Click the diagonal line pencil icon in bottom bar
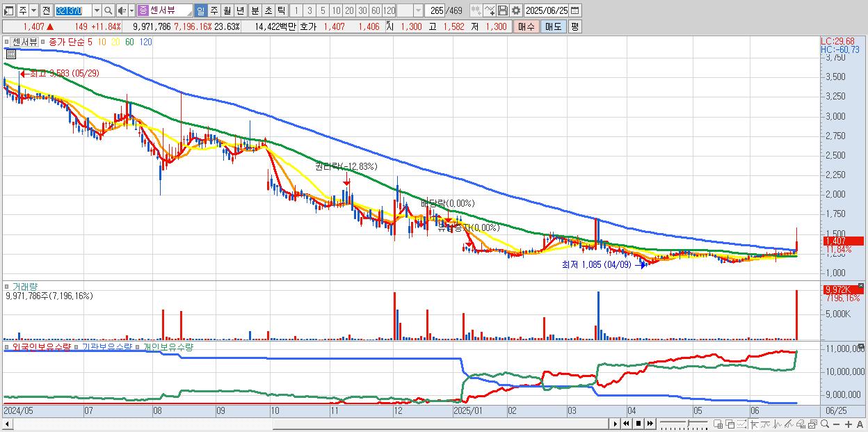 [x=789, y=424]
